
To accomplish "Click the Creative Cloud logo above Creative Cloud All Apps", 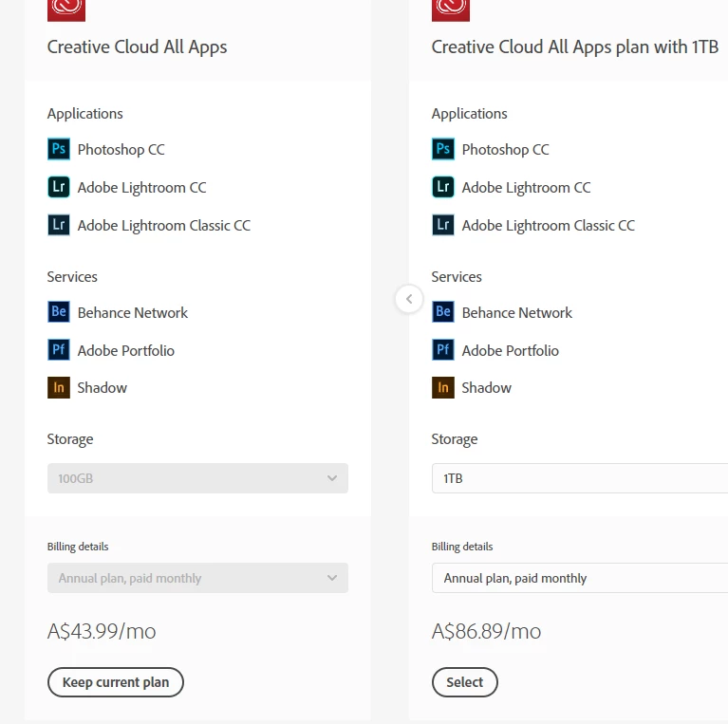I will click(66, 10).
